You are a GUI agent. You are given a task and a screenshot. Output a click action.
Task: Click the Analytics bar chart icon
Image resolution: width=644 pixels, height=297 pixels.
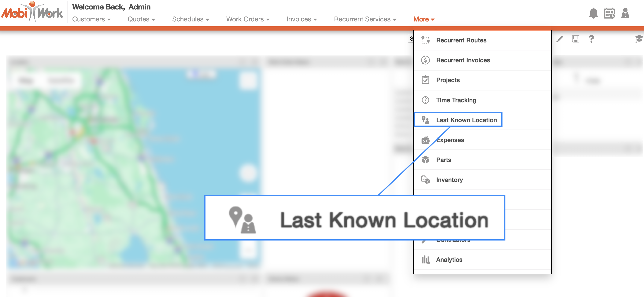425,260
